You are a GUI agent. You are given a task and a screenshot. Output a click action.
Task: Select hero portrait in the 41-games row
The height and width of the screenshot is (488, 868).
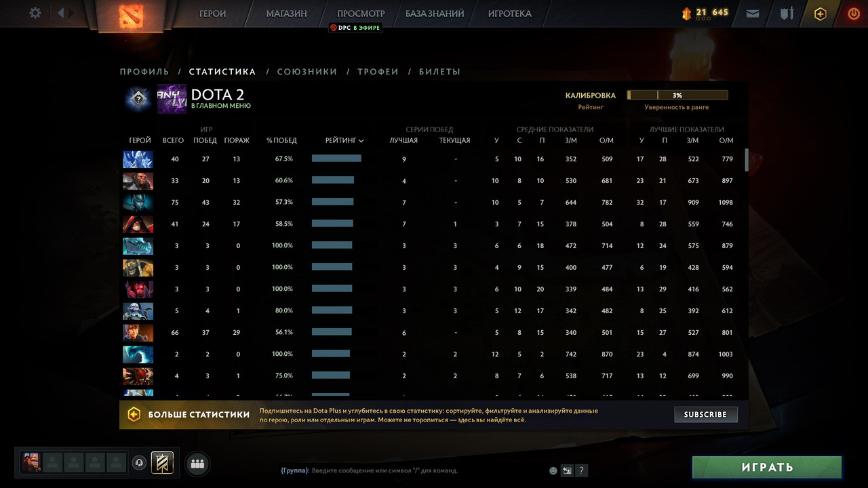(138, 224)
